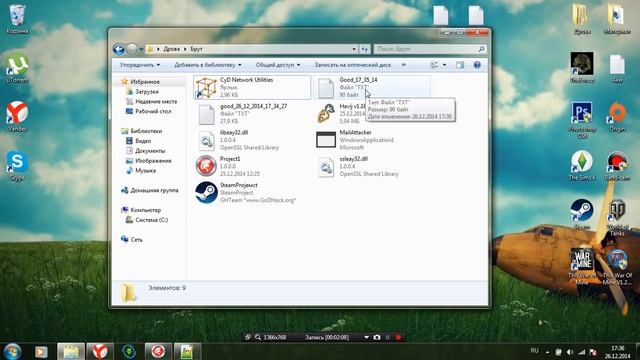Launch the Origin desktop shortcut
Image resolution: width=640 pixels, height=360 pixels.
[x=617, y=117]
